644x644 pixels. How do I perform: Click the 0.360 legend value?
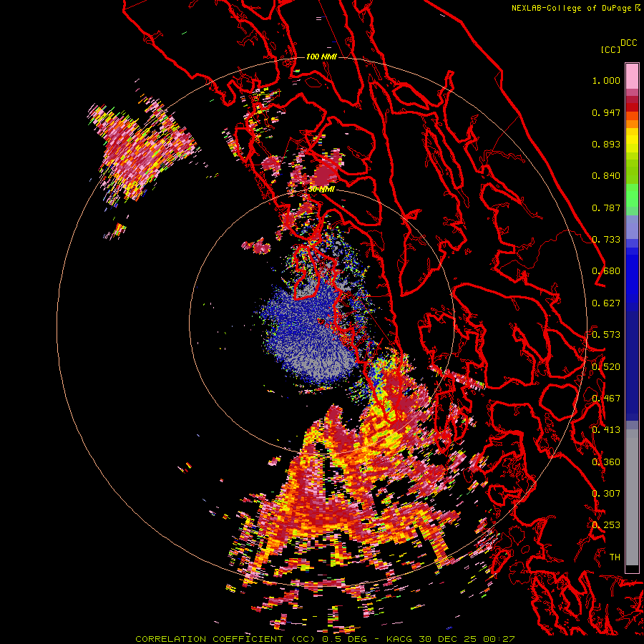coord(606,462)
